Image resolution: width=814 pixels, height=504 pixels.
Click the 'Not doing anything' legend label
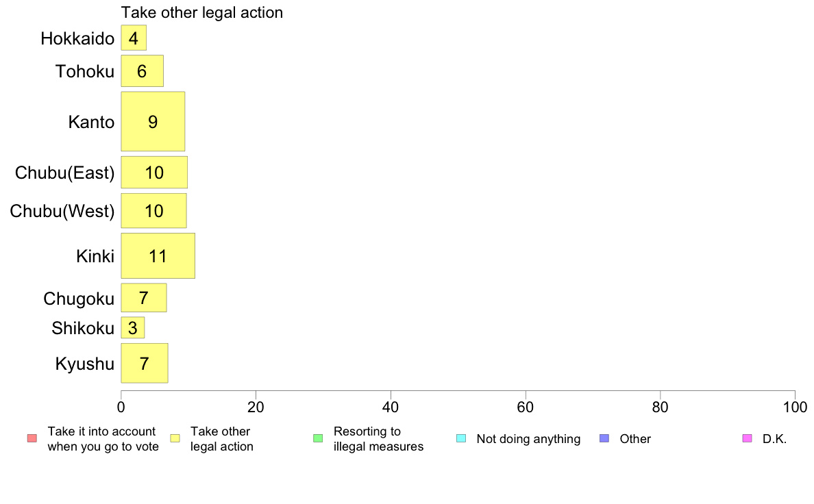click(x=528, y=439)
